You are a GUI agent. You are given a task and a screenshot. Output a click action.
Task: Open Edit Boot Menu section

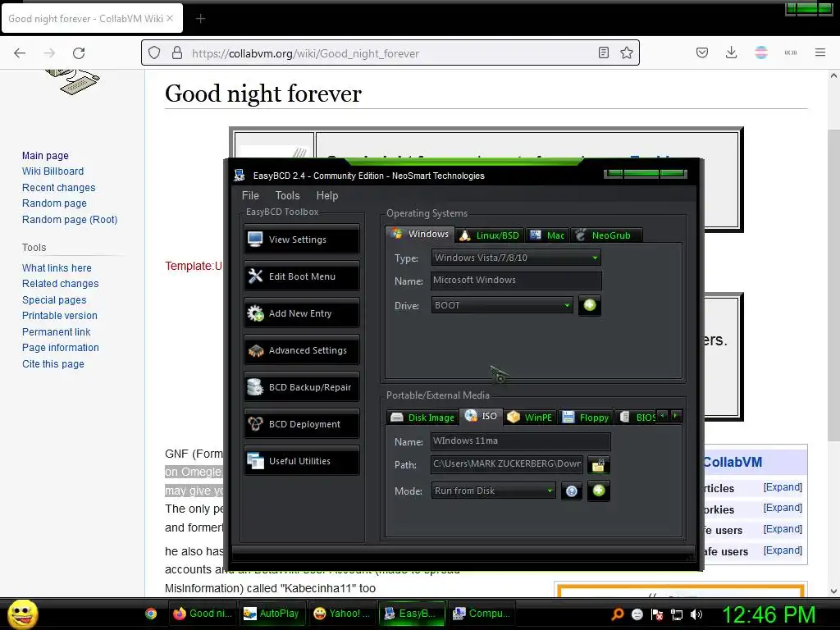(x=302, y=276)
